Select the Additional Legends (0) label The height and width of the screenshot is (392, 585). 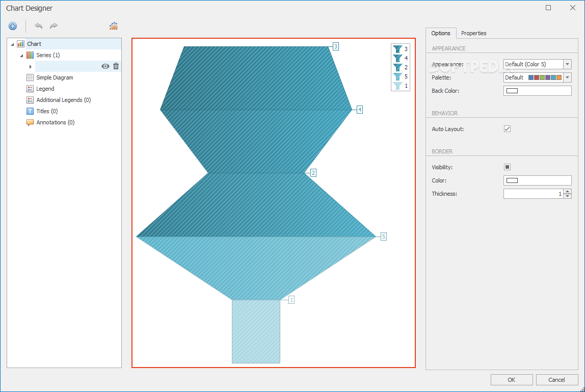(x=63, y=100)
